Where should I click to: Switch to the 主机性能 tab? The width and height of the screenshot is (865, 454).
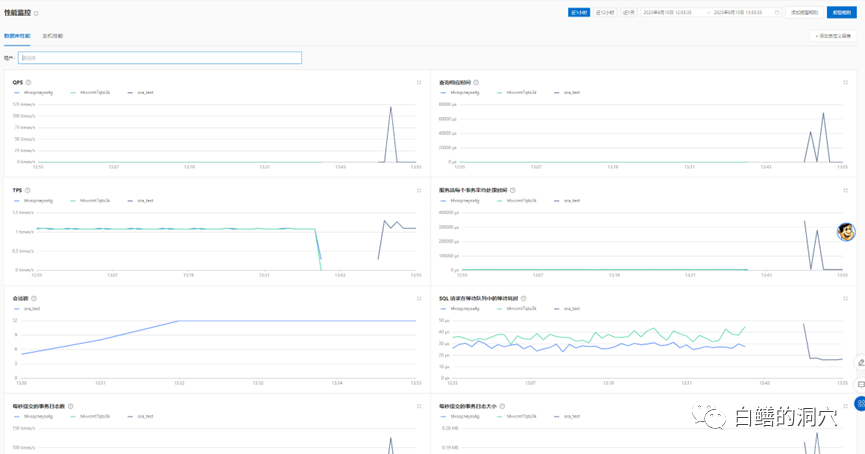click(x=53, y=36)
